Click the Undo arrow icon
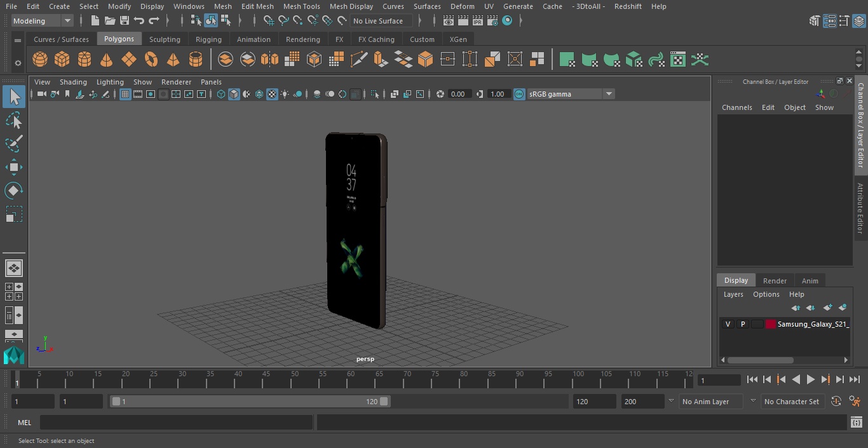The width and height of the screenshot is (868, 448). pos(139,21)
